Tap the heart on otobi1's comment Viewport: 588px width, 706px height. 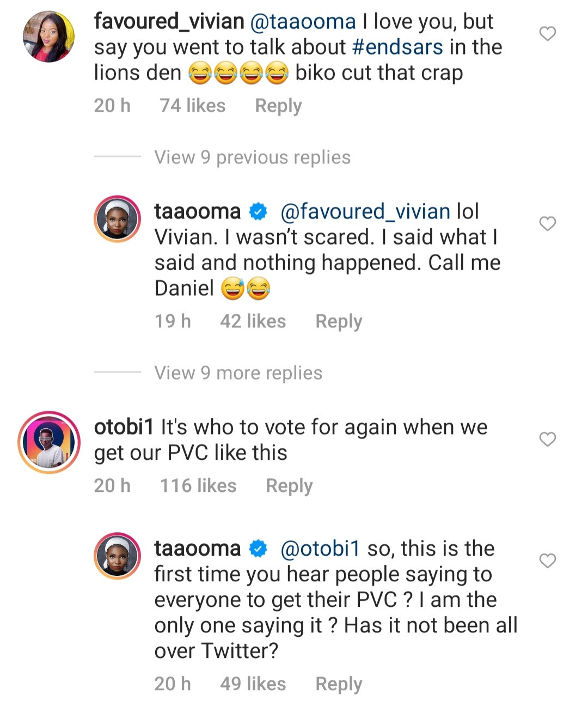tap(547, 439)
